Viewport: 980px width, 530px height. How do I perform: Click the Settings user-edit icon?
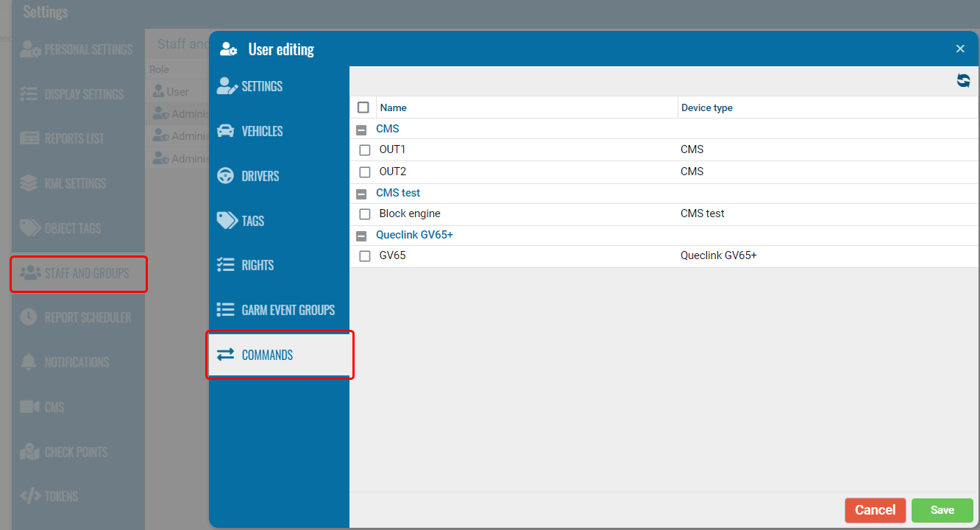pos(227,86)
